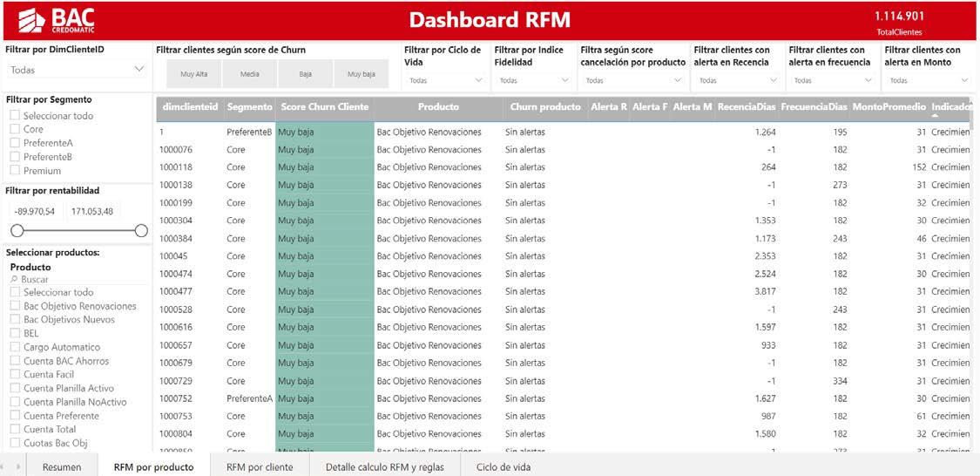This screenshot has width=980, height=476.
Task: Check Cuenta Planilla Activo product
Action: pos(15,389)
